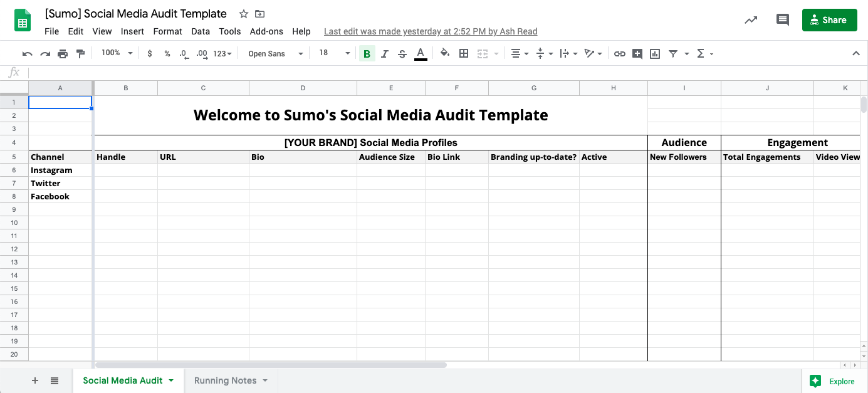
Task: Open the Format menu
Action: tap(168, 31)
